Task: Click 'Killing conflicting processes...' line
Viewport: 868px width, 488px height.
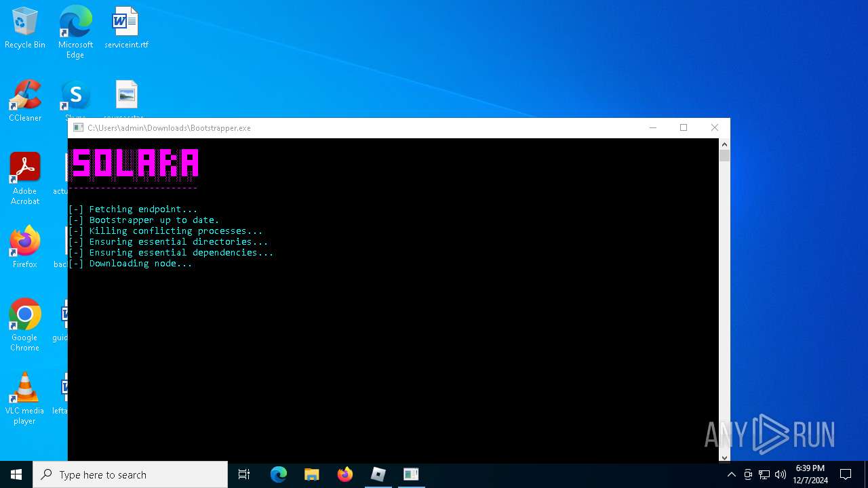Action: (165, 230)
